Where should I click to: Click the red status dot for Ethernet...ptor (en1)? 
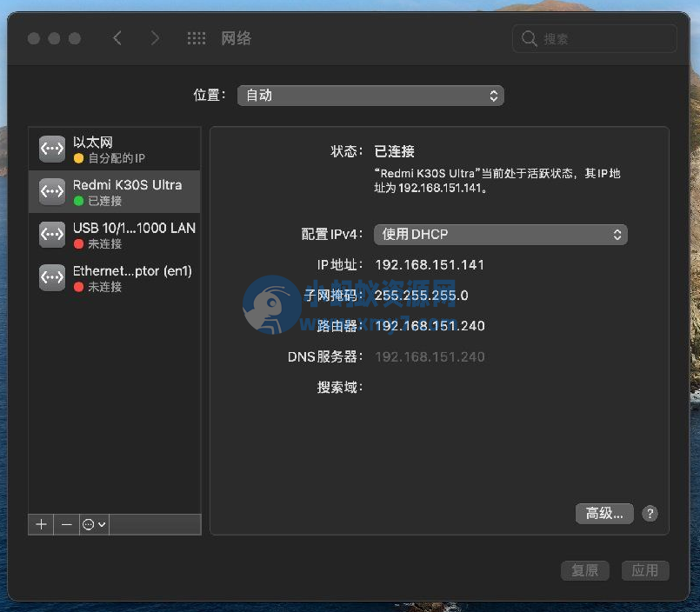pyautogui.click(x=78, y=287)
